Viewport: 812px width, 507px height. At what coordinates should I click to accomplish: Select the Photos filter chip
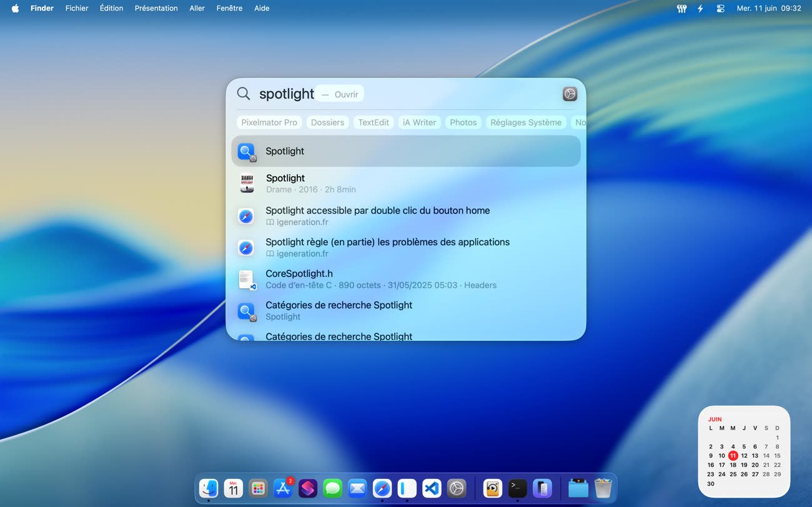[x=463, y=122]
